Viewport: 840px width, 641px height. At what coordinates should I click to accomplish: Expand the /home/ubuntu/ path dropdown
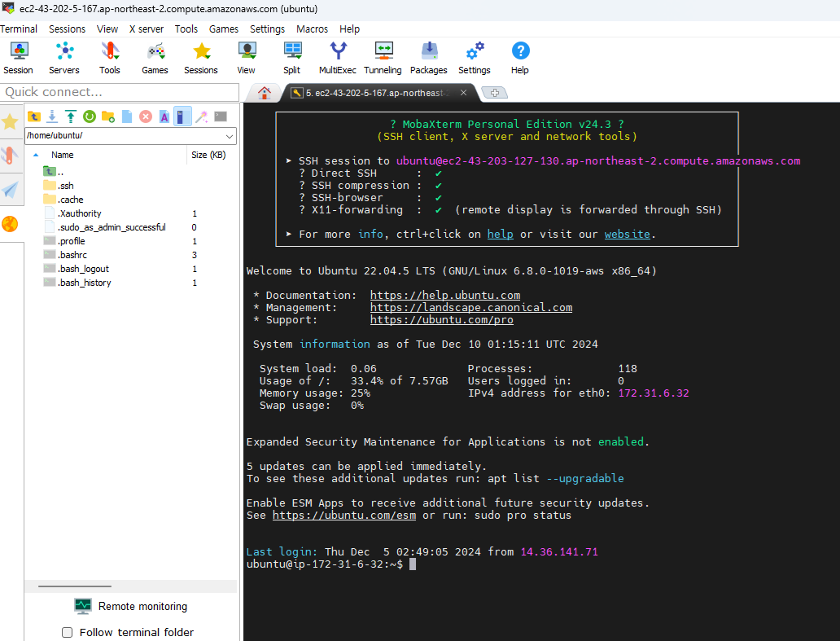coord(230,136)
